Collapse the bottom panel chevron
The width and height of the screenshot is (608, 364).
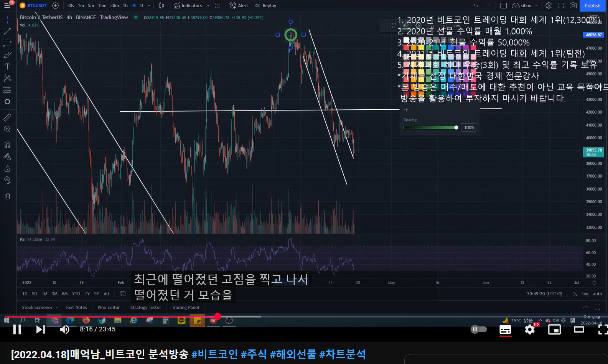click(x=586, y=307)
